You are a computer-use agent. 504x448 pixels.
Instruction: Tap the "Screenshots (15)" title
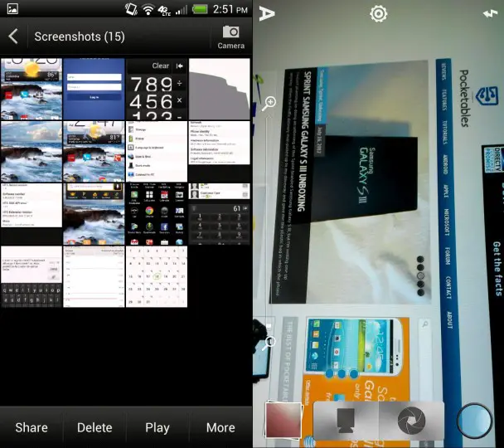pos(80,37)
